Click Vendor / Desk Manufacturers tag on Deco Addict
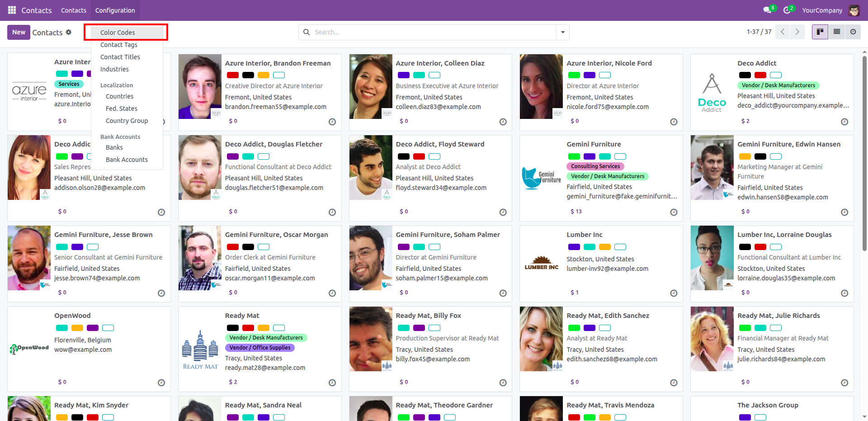Viewport: 868px width, 421px height. click(778, 85)
